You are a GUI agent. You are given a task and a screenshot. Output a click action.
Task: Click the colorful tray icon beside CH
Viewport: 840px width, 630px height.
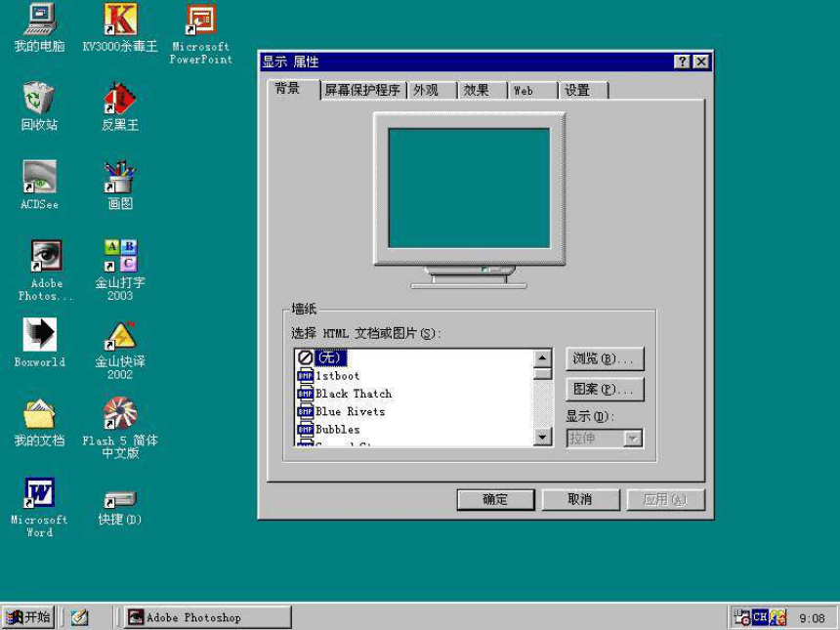coord(777,617)
